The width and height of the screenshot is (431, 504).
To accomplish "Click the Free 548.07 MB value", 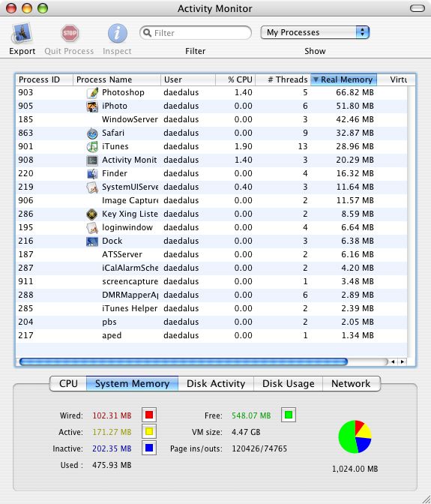I will tap(251, 415).
